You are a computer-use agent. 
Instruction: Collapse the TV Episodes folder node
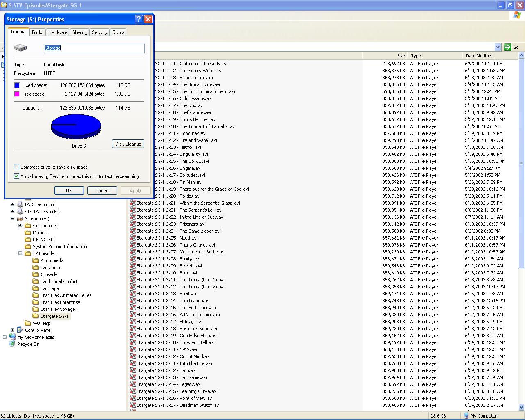[x=20, y=253]
